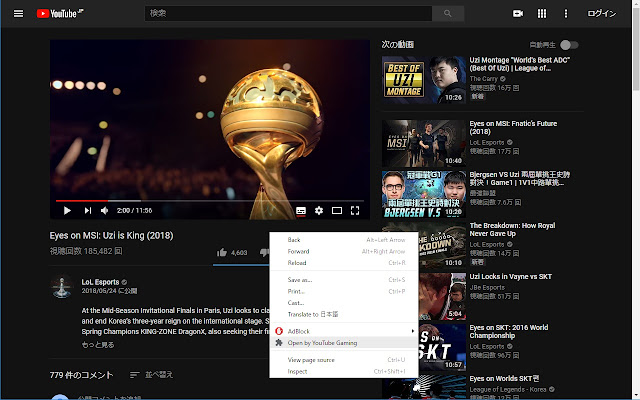Expand the AdBlock submenu arrow
640x400 pixels.
412,331
